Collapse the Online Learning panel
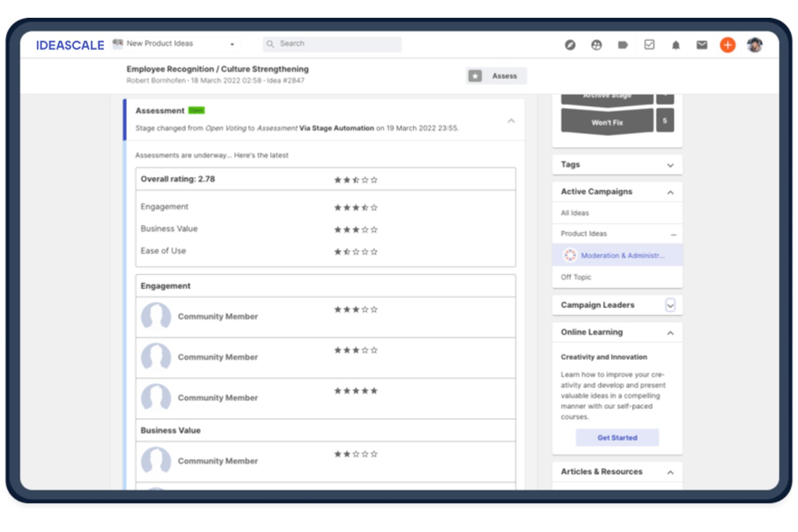 click(x=670, y=333)
